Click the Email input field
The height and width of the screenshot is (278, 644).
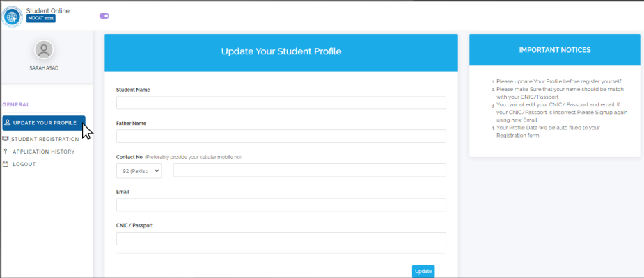(x=281, y=205)
